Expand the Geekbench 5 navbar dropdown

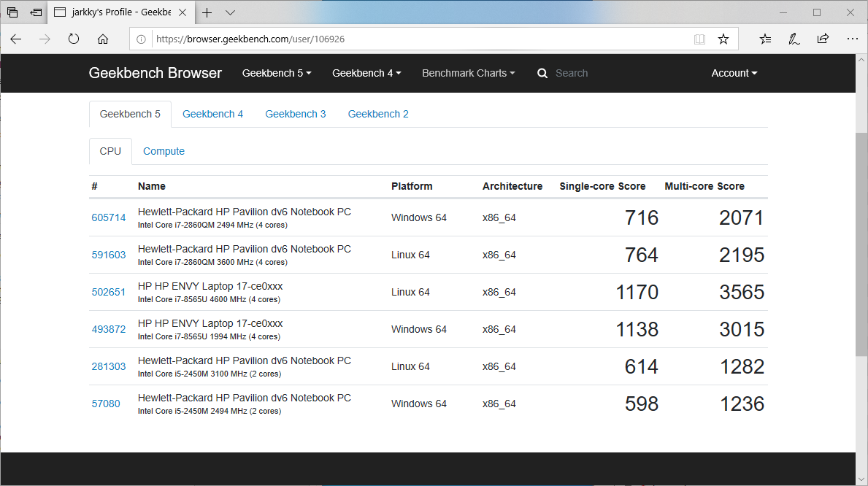tap(277, 73)
